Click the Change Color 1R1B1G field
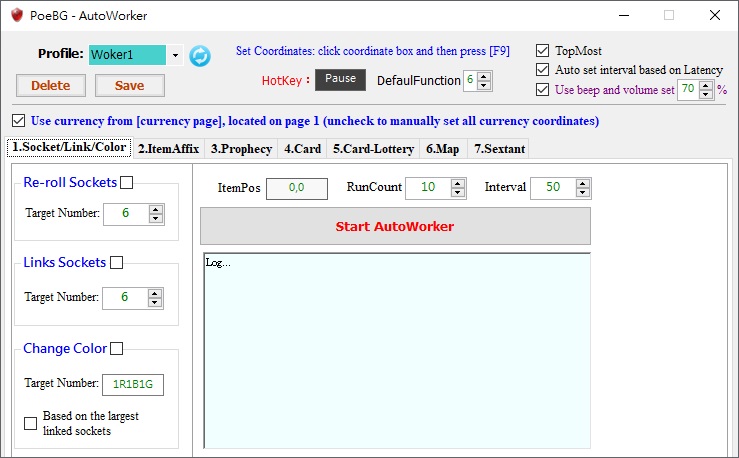Image resolution: width=739 pixels, height=458 pixels. pos(133,384)
